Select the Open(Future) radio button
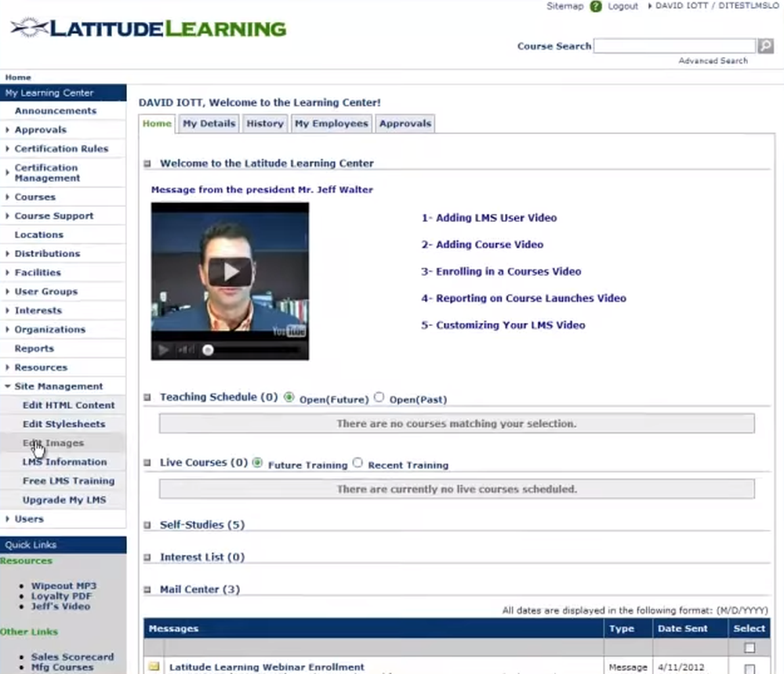The image size is (784, 674). 289,397
